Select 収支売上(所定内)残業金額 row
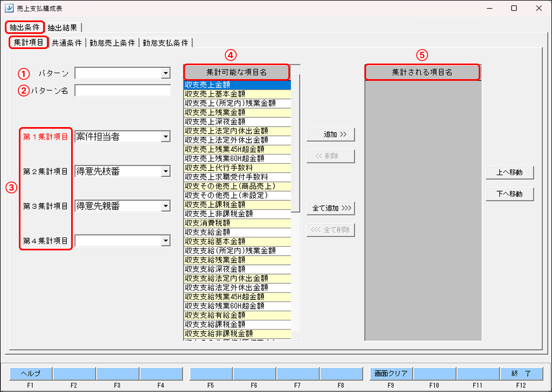Image resolution: width=552 pixels, height=392 pixels. pyautogui.click(x=237, y=103)
